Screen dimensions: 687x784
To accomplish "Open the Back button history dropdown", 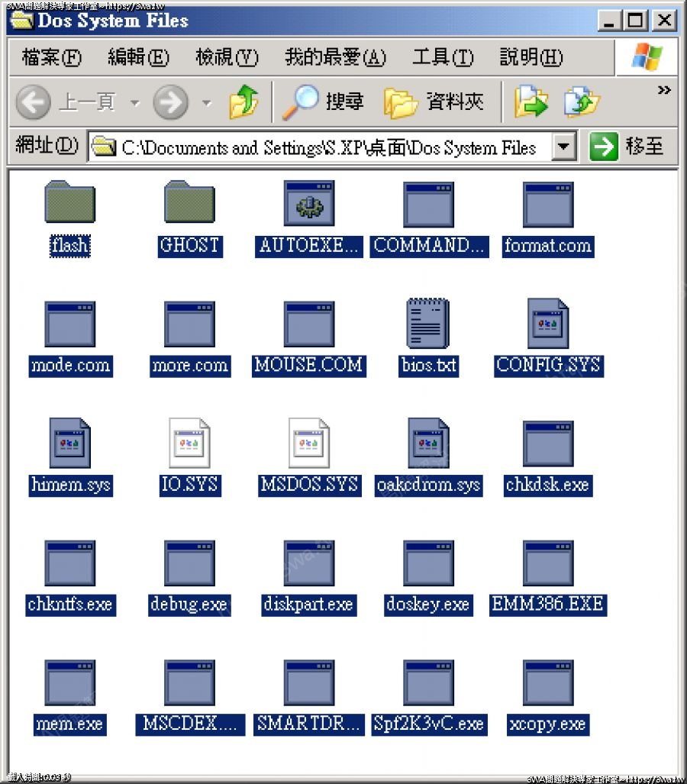I will [135, 102].
